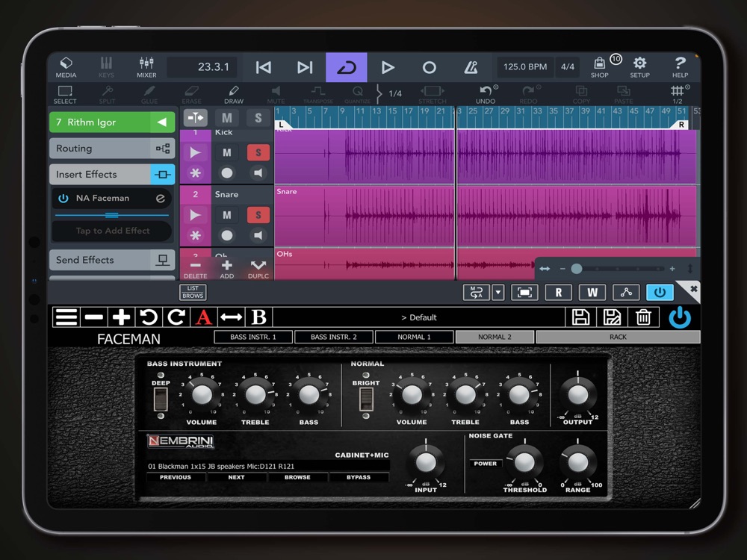Open Faceman hamburger menu
Image resolution: width=747 pixels, height=560 pixels.
(x=66, y=317)
